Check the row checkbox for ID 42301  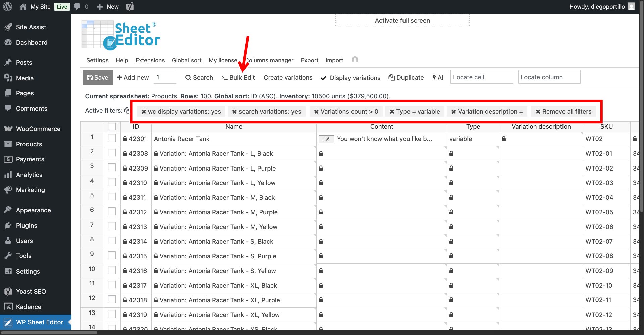pyautogui.click(x=112, y=138)
